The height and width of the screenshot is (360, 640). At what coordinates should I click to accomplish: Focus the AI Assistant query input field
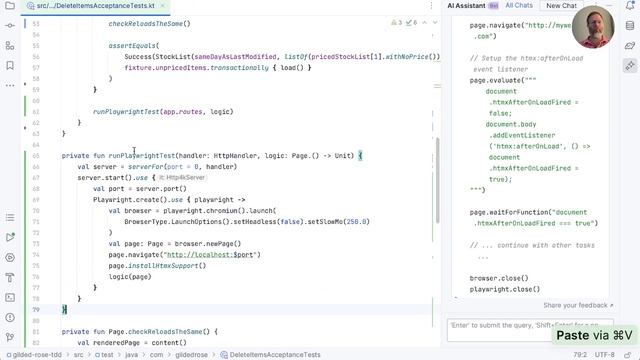[x=530, y=330]
